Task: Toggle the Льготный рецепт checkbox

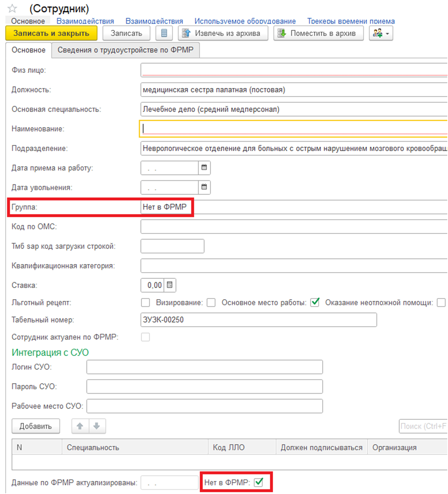Action: pos(146,303)
